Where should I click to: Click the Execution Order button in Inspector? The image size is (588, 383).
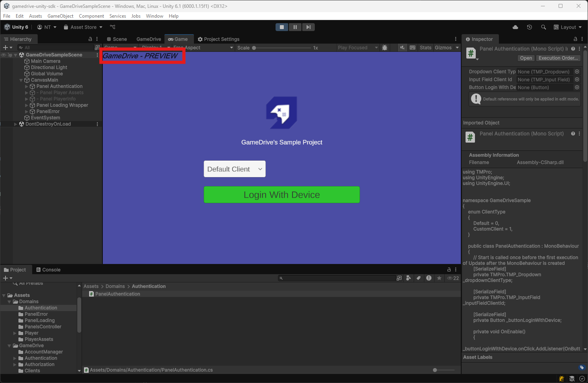tap(558, 58)
